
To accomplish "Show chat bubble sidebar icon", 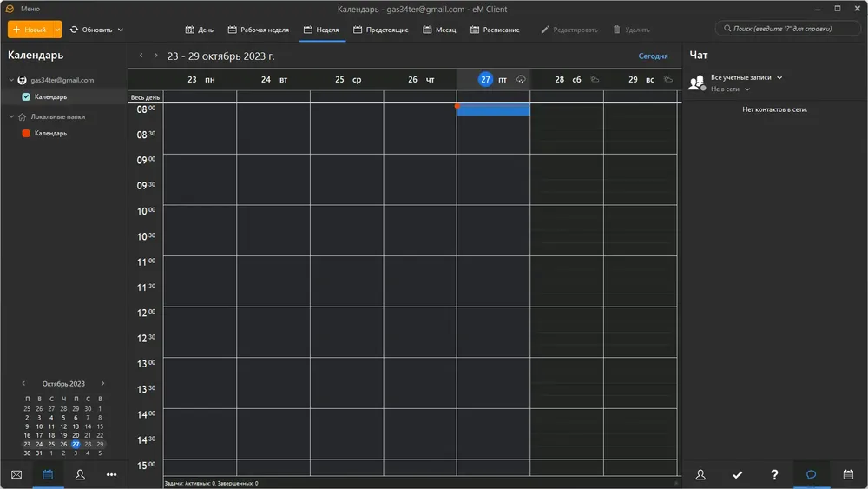I will (811, 474).
